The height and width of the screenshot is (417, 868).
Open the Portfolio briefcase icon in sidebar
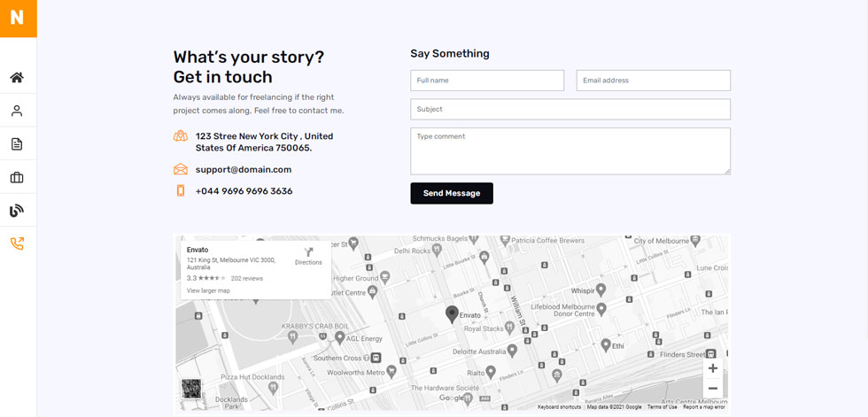17,178
